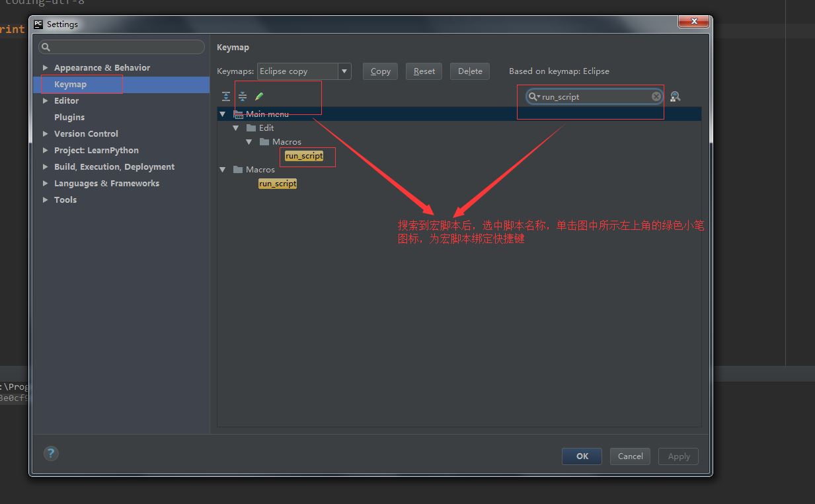Select Plugins in settings sidebar

click(x=69, y=118)
